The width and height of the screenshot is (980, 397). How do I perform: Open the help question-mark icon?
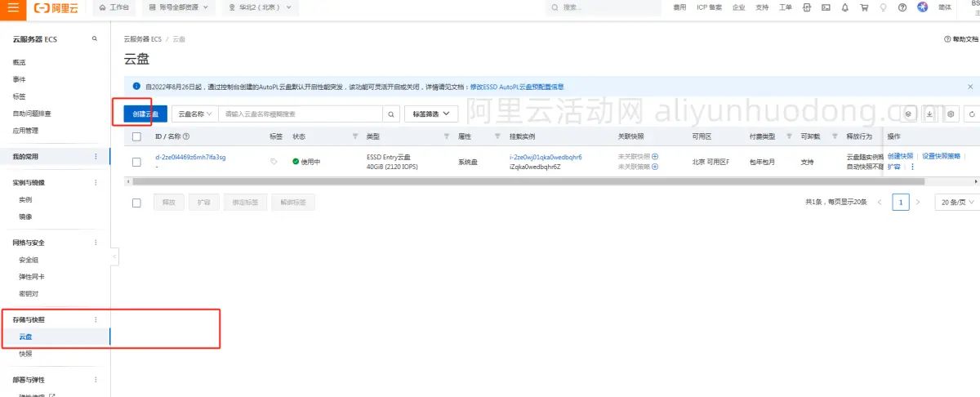pyautogui.click(x=902, y=7)
